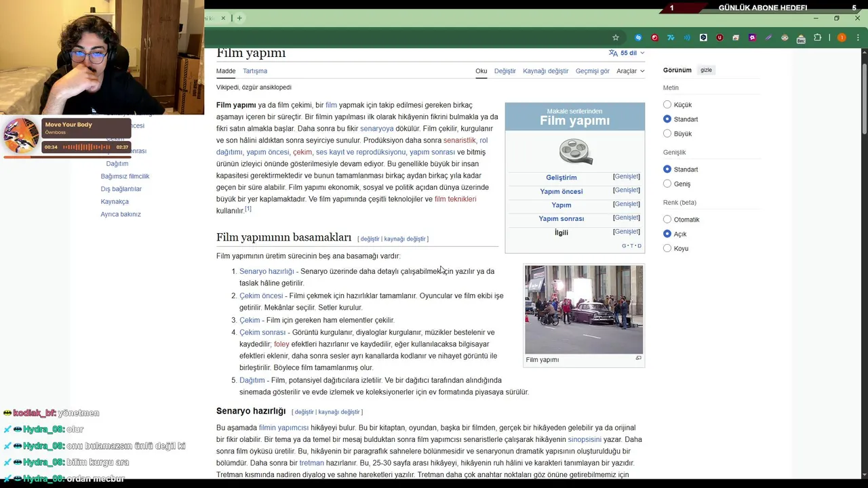Open the Değiştir edit tab
The image size is (868, 488).
pos(505,70)
